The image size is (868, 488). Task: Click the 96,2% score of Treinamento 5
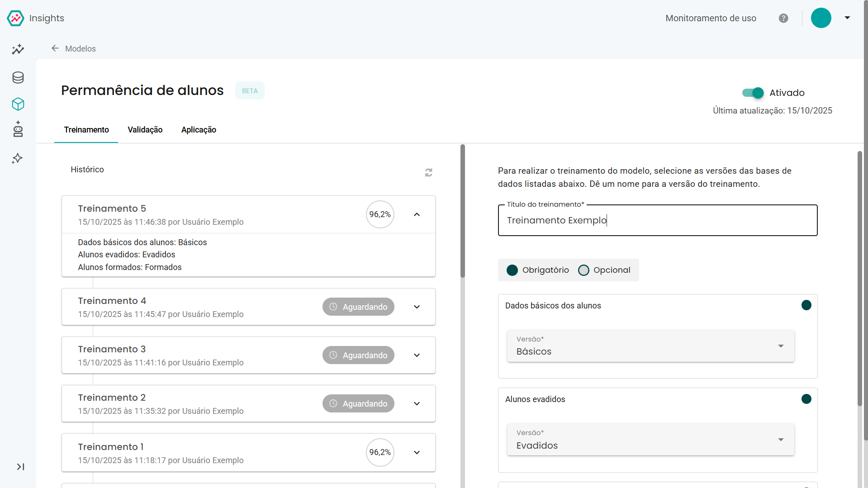tap(380, 214)
